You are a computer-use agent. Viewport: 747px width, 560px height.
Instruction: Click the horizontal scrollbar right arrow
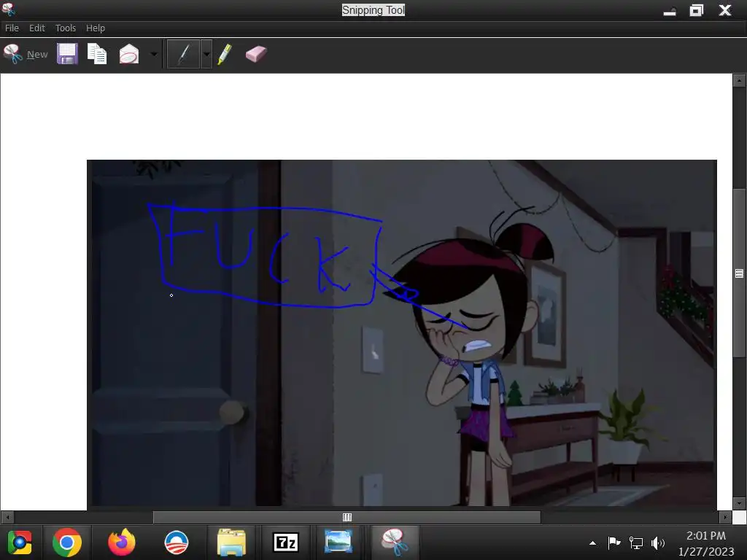click(724, 517)
